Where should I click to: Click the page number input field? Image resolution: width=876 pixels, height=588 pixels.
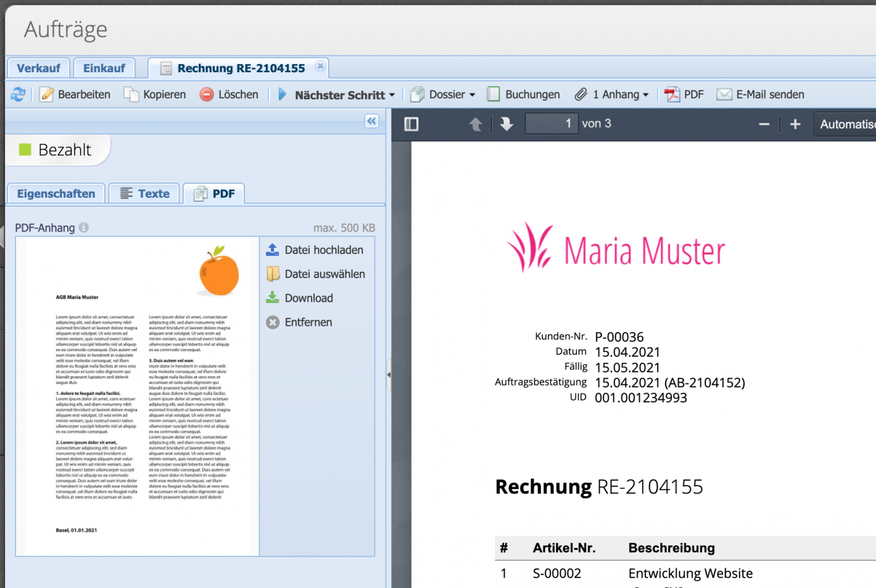(551, 123)
